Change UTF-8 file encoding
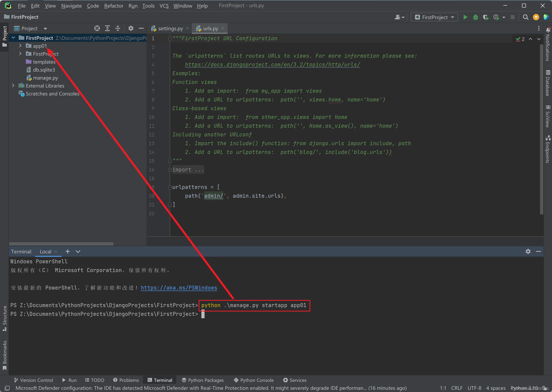This screenshot has height=392, width=552. click(x=474, y=388)
